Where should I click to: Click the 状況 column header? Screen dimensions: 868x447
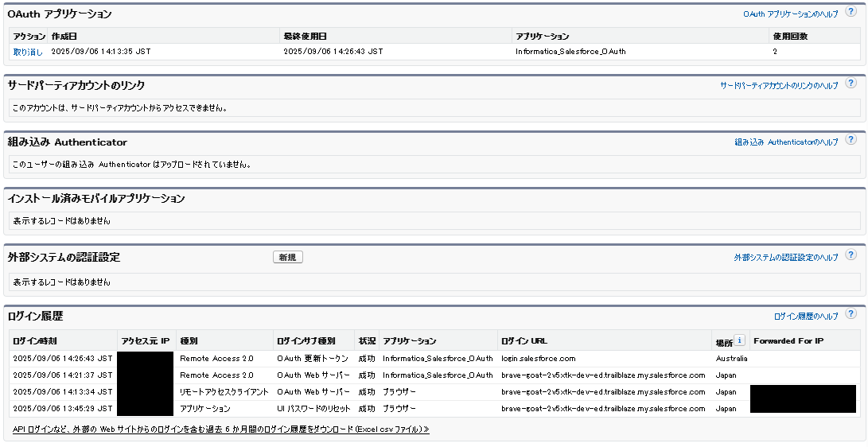[367, 341]
